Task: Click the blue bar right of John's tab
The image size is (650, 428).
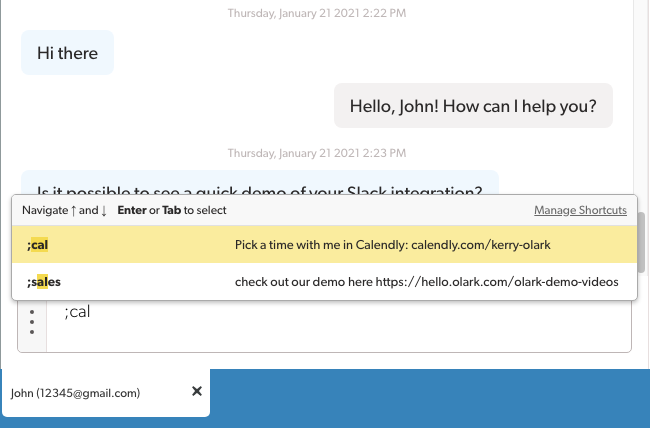Action: pos(430,398)
